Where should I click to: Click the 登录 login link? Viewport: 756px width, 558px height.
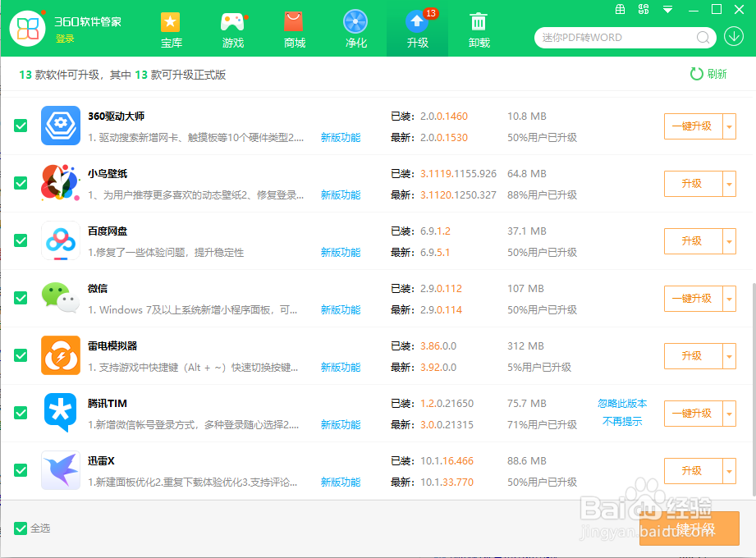[x=65, y=39]
